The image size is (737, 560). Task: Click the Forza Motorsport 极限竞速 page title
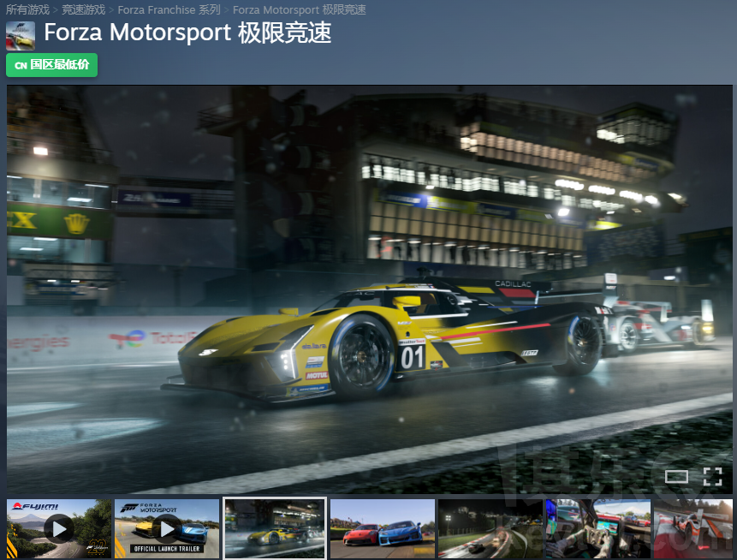pos(187,33)
